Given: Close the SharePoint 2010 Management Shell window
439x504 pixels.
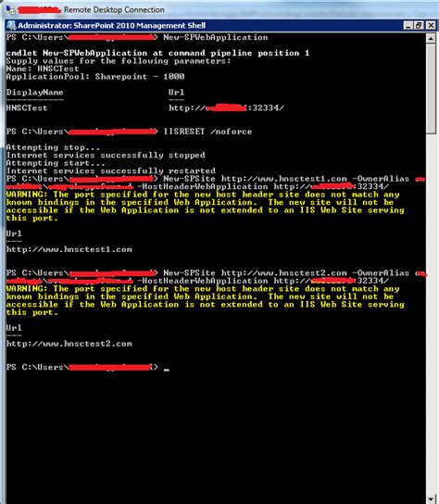Looking at the screenshot, I should point(431,25).
